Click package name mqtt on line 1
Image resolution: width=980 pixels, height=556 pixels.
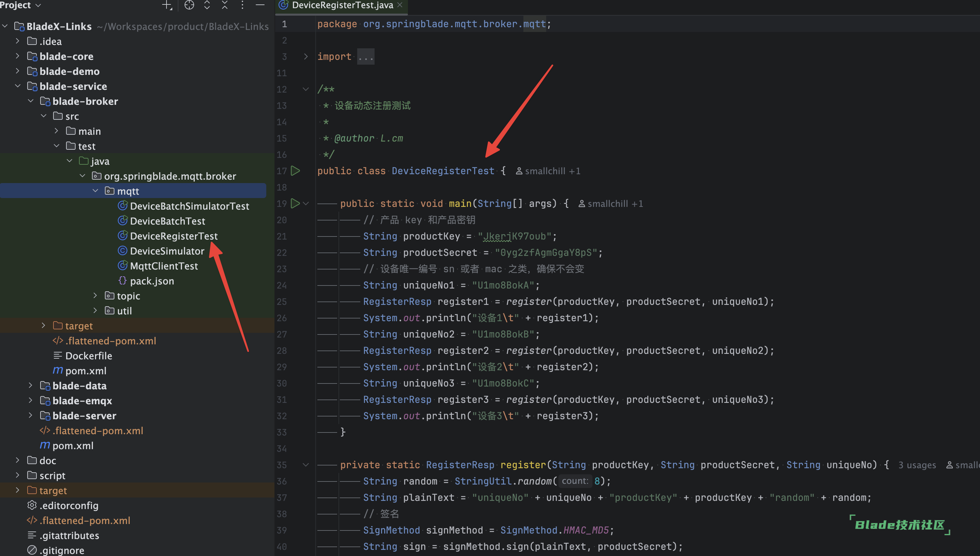(535, 24)
